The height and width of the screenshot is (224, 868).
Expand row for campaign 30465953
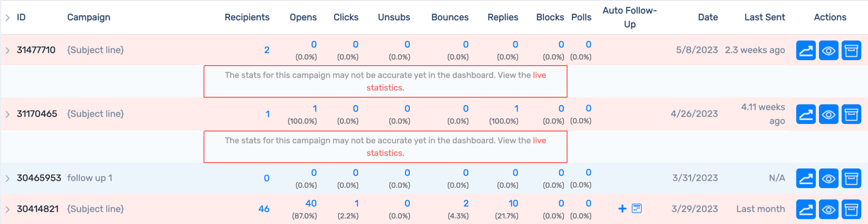(8, 178)
